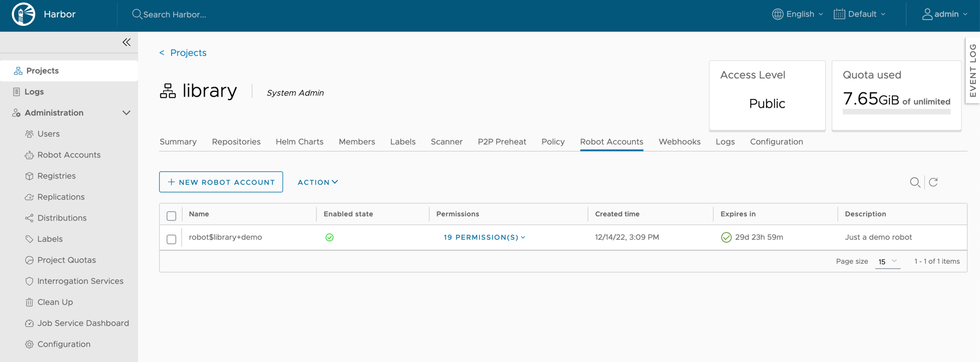Go back to Projects breadcrumb link
Screen dimensions: 980x362
tap(188, 53)
